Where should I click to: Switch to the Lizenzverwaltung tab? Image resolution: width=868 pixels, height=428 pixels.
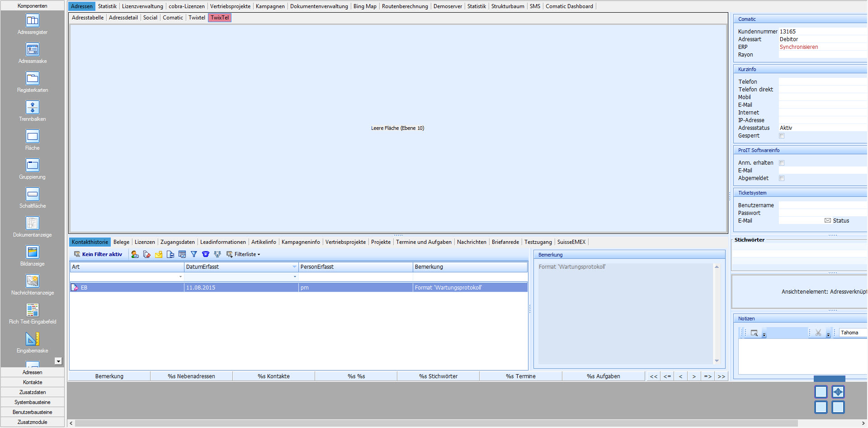[x=142, y=6]
